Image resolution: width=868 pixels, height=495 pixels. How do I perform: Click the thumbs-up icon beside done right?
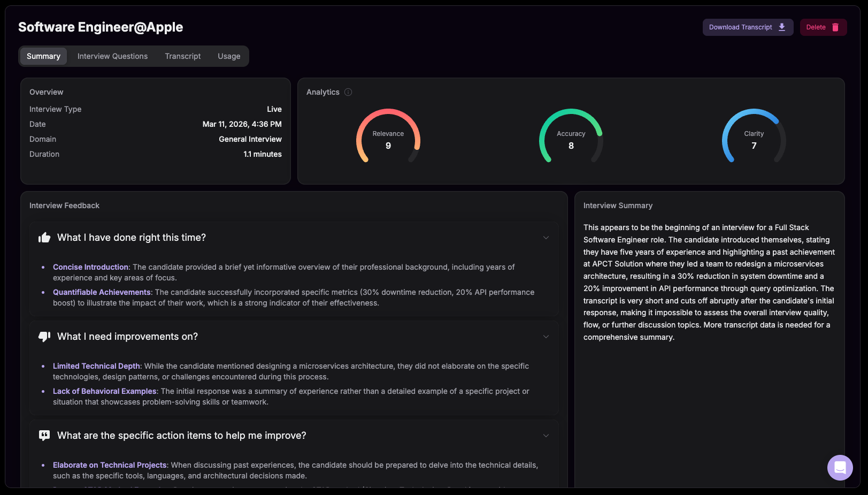click(x=44, y=238)
